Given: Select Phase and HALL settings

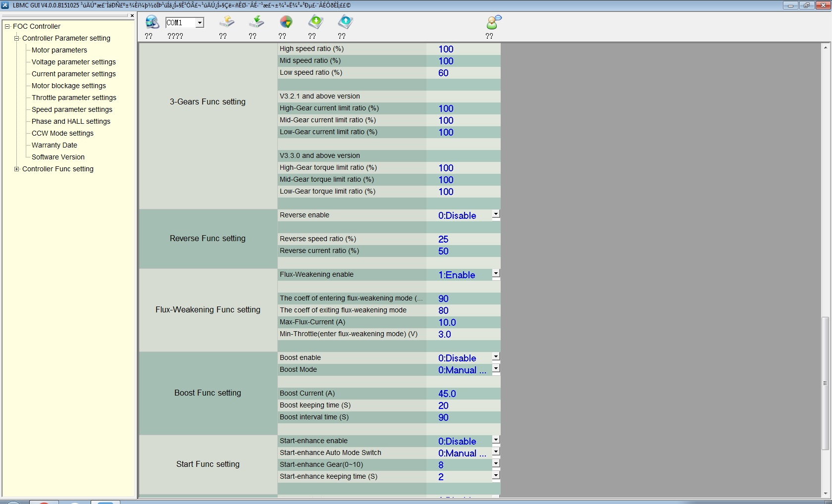Looking at the screenshot, I should point(71,121).
